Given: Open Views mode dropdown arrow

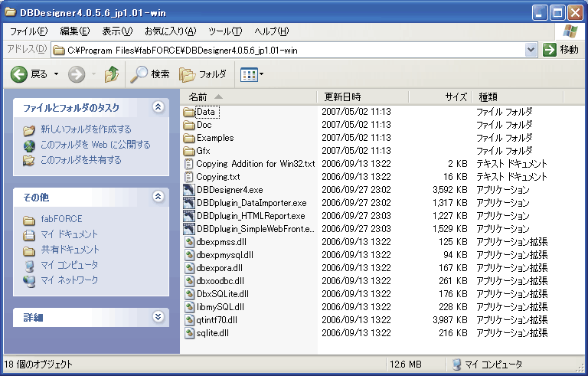Looking at the screenshot, I should pyautogui.click(x=261, y=74).
